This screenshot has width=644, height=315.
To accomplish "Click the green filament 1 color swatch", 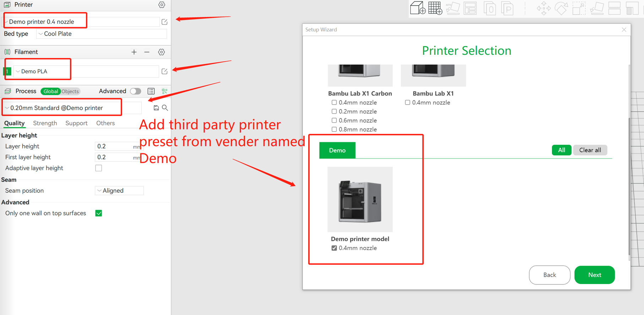I will (x=7, y=71).
